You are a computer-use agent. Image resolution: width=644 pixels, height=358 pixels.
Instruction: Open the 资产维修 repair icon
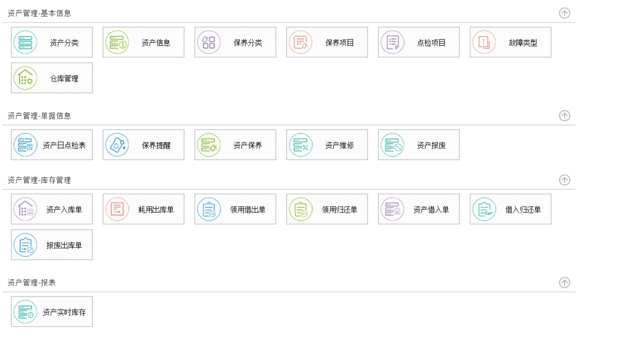click(x=301, y=145)
